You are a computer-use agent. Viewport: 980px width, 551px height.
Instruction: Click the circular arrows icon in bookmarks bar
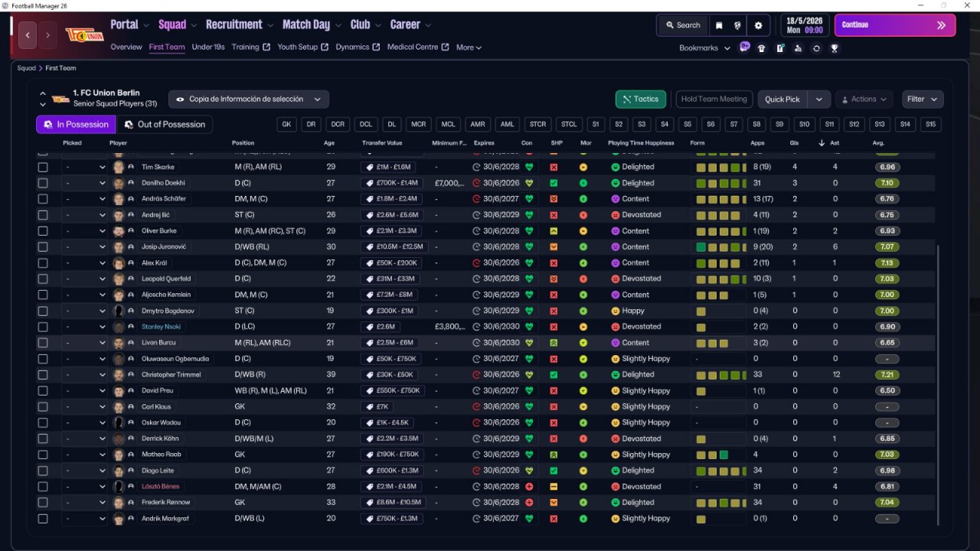pos(816,48)
